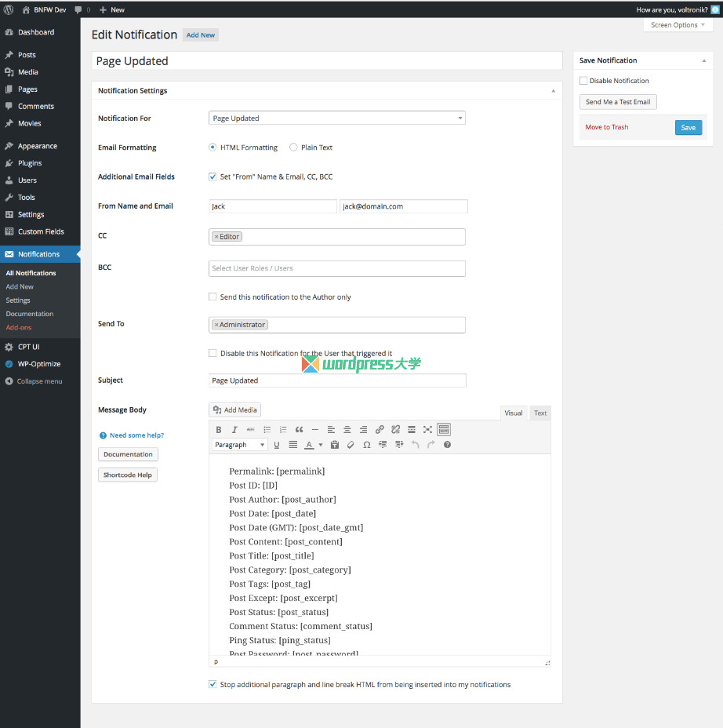Screen dimensions: 723x728
Task: Open Plugins in the admin sidebar
Action: 30,163
